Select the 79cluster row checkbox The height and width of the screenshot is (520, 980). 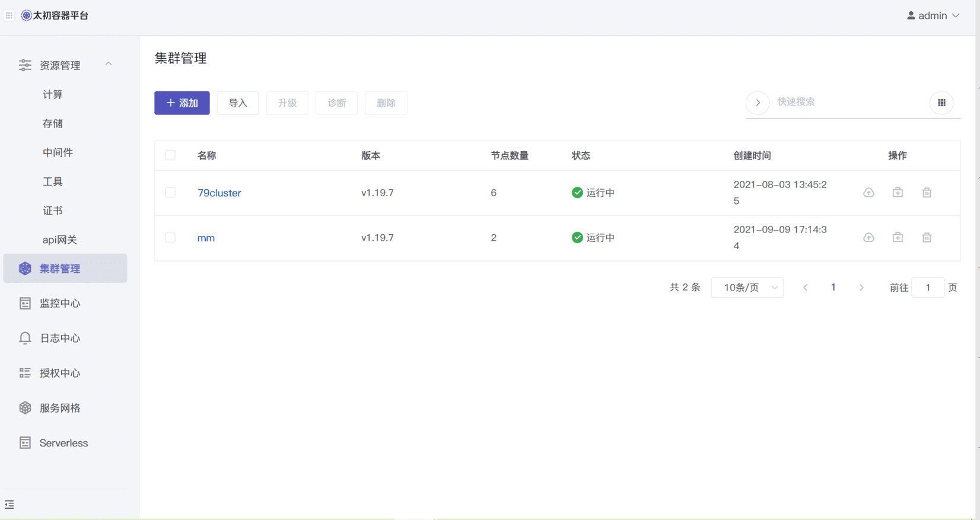pyautogui.click(x=170, y=193)
